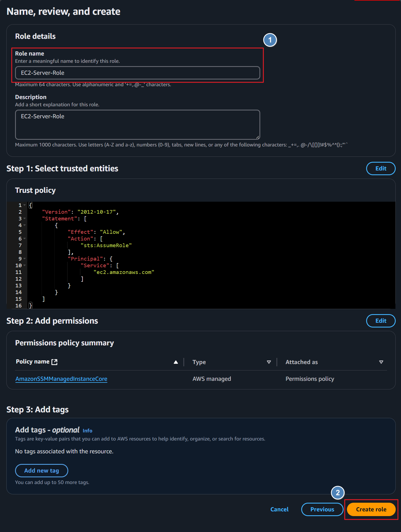Focus the Description text area
This screenshot has width=401, height=532.
coord(138,125)
